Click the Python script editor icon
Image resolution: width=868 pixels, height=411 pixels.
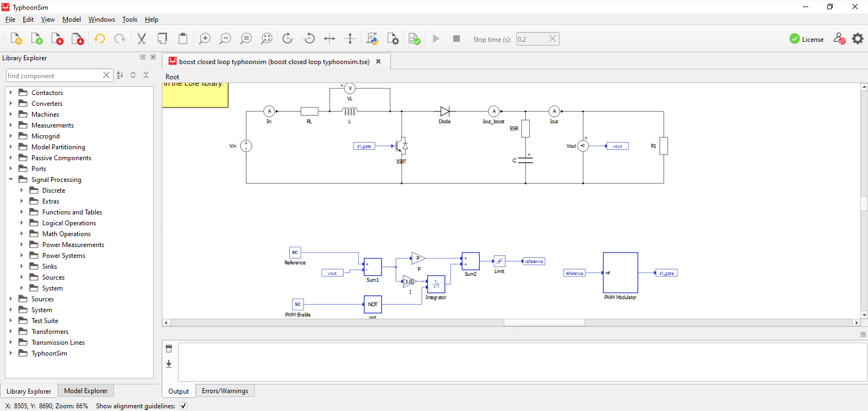pyautogui.click(x=372, y=39)
